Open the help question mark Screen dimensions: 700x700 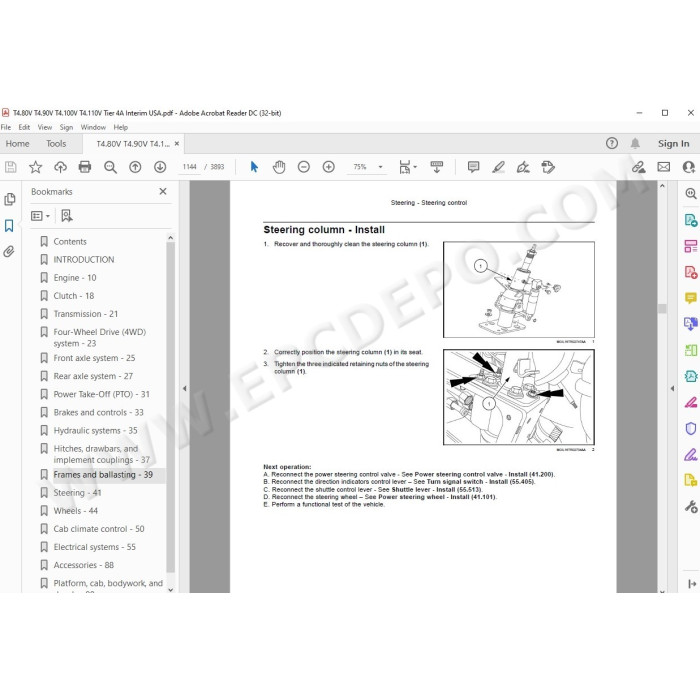click(612, 143)
